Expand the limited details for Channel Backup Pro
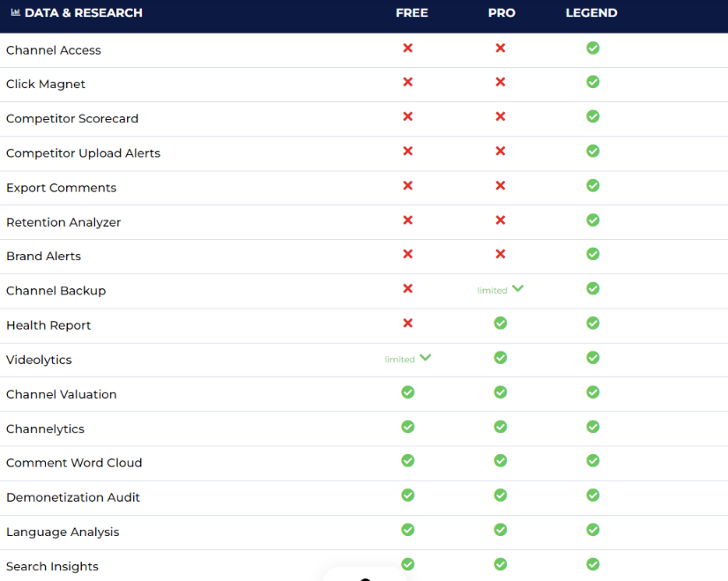This screenshot has height=581, width=728. coord(518,288)
